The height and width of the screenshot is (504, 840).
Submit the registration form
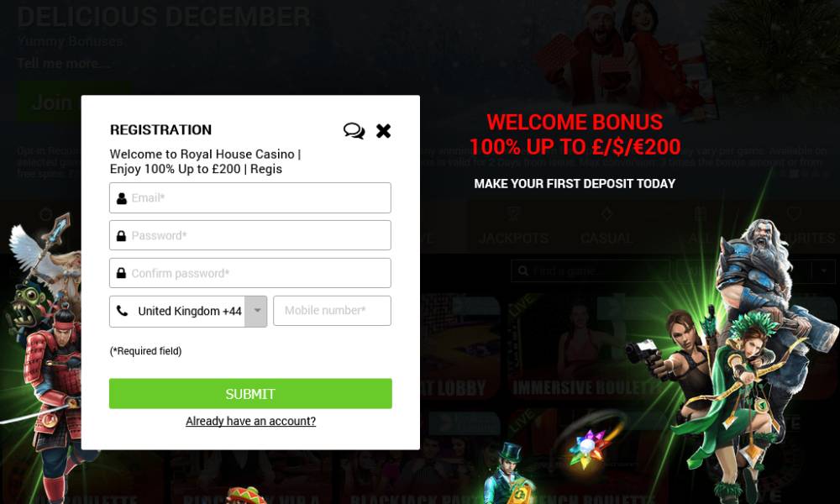coord(250,394)
